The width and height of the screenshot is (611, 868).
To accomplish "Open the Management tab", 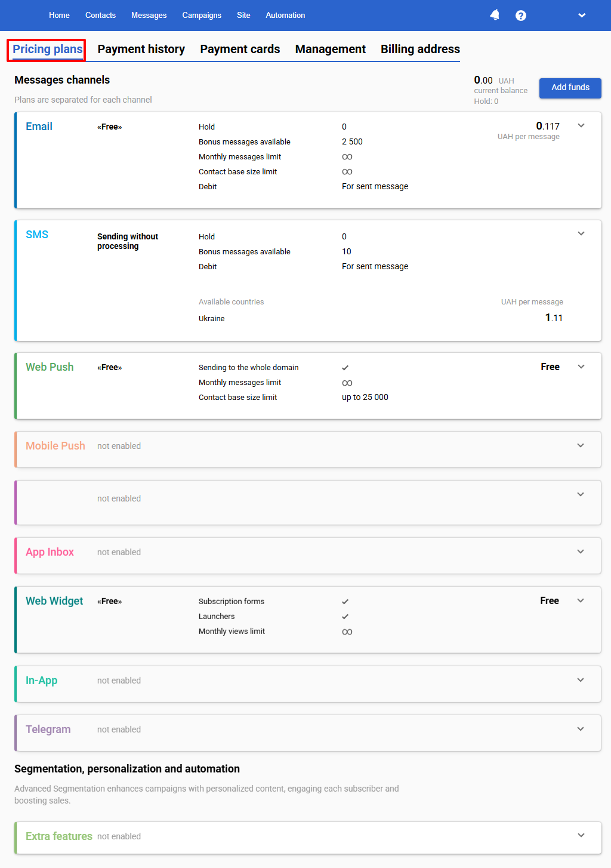I will pos(330,49).
